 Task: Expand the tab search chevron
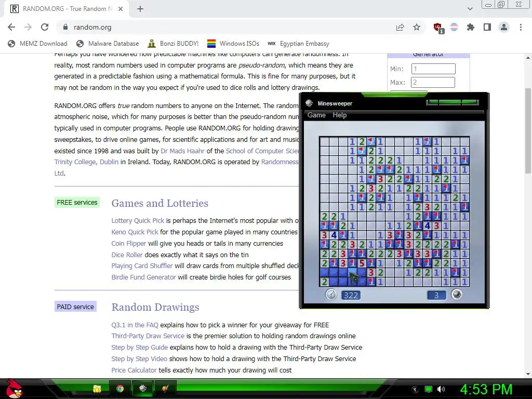[470, 9]
